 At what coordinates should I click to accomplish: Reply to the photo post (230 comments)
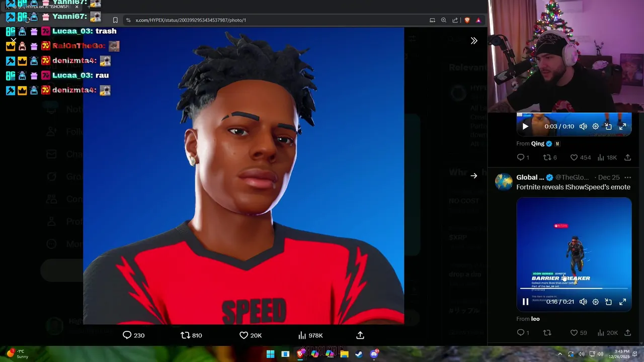click(133, 335)
